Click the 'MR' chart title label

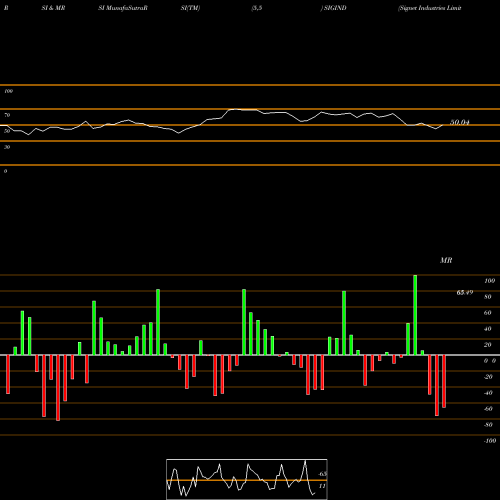click(x=446, y=260)
